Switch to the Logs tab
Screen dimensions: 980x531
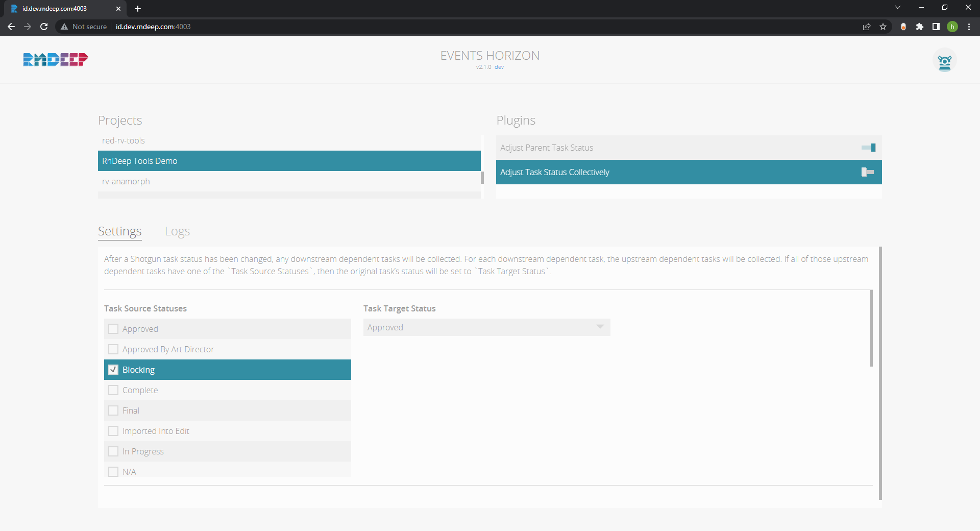[x=177, y=231]
